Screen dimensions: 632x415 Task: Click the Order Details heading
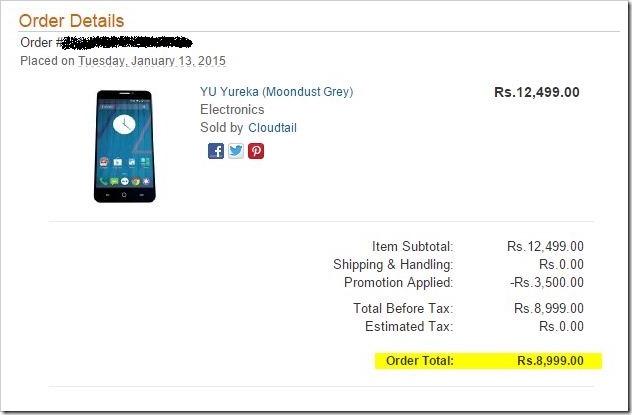pyautogui.click(x=71, y=21)
